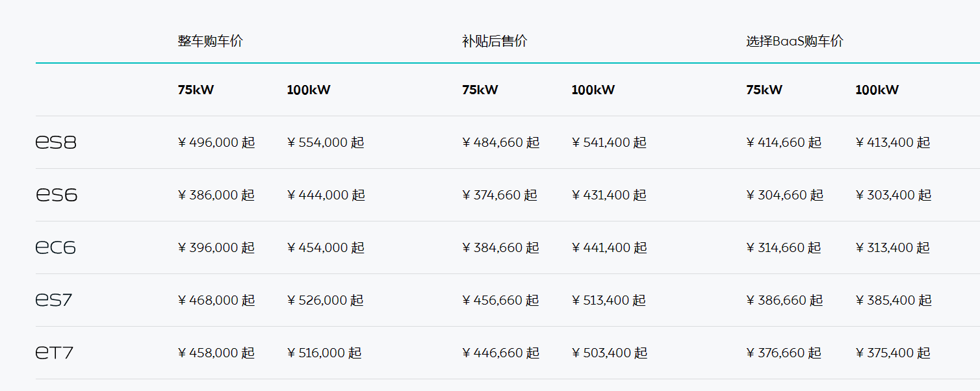Screen dimensions: 980x391
Task: Highlight the ¥526,000 起 ES7 price
Action: [x=326, y=300]
